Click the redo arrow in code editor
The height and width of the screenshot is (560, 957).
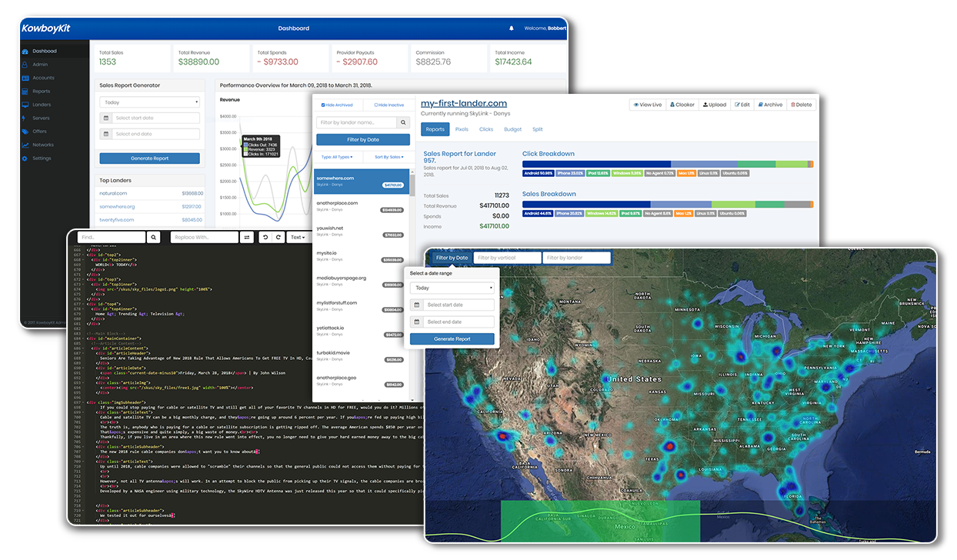pos(278,238)
